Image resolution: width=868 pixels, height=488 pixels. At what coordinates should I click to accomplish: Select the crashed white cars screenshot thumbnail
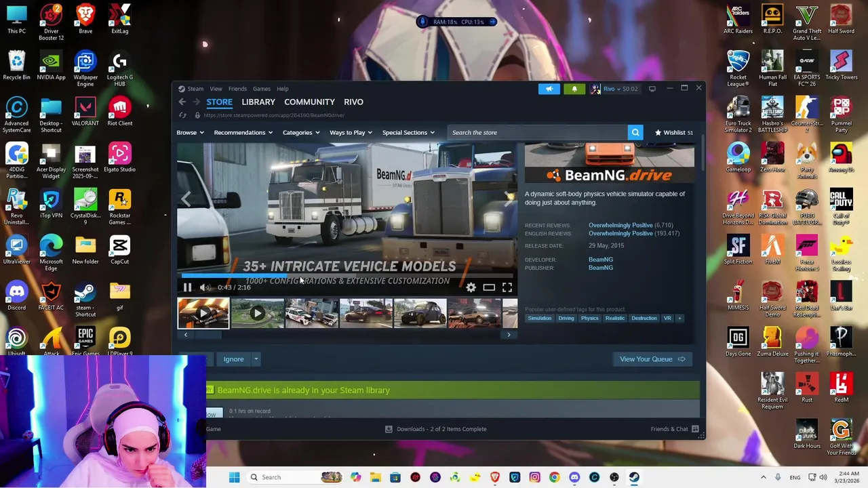pos(312,313)
